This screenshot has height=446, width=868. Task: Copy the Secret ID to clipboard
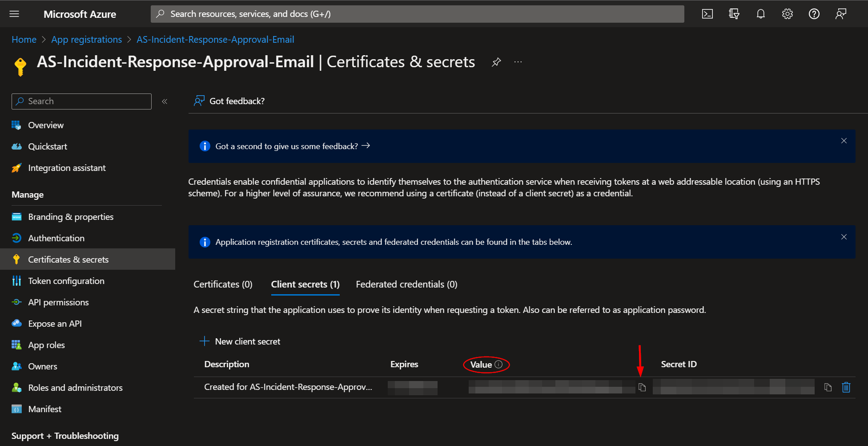pyautogui.click(x=828, y=387)
